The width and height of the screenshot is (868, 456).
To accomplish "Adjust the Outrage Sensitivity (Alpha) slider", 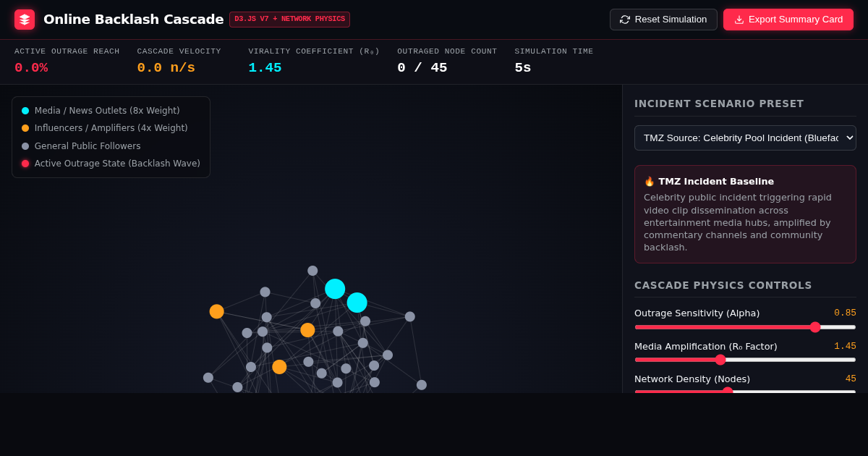I will coord(745,327).
